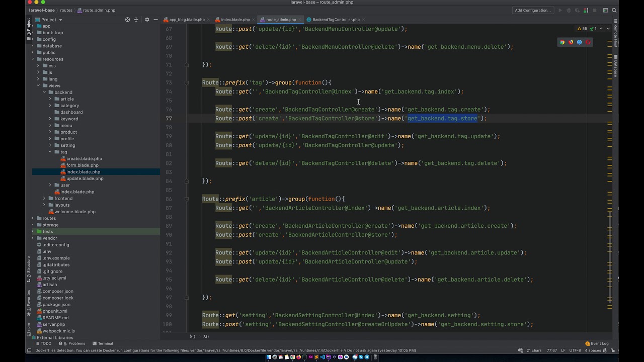Expand the routes folder in tree
The height and width of the screenshot is (362, 644).
pyautogui.click(x=33, y=218)
